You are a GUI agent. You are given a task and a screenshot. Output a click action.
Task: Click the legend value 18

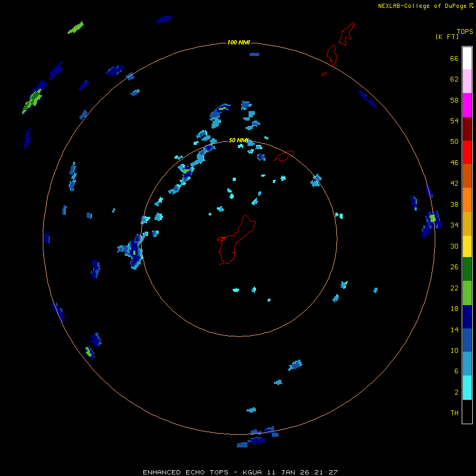coord(454,309)
